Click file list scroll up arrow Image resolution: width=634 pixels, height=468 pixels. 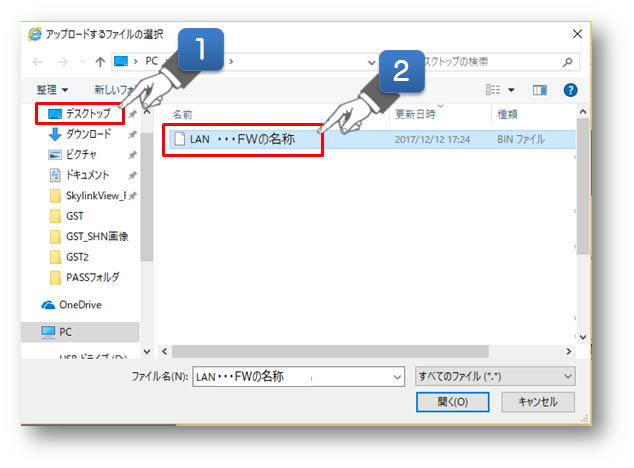[583, 112]
